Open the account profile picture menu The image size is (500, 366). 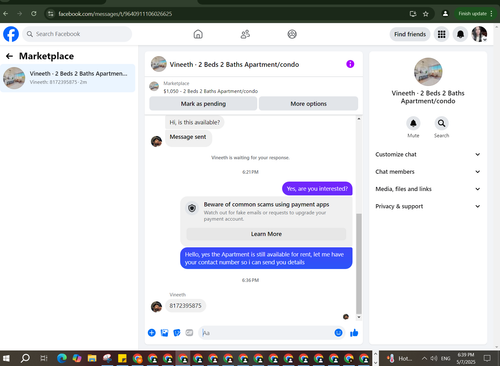pyautogui.click(x=479, y=34)
